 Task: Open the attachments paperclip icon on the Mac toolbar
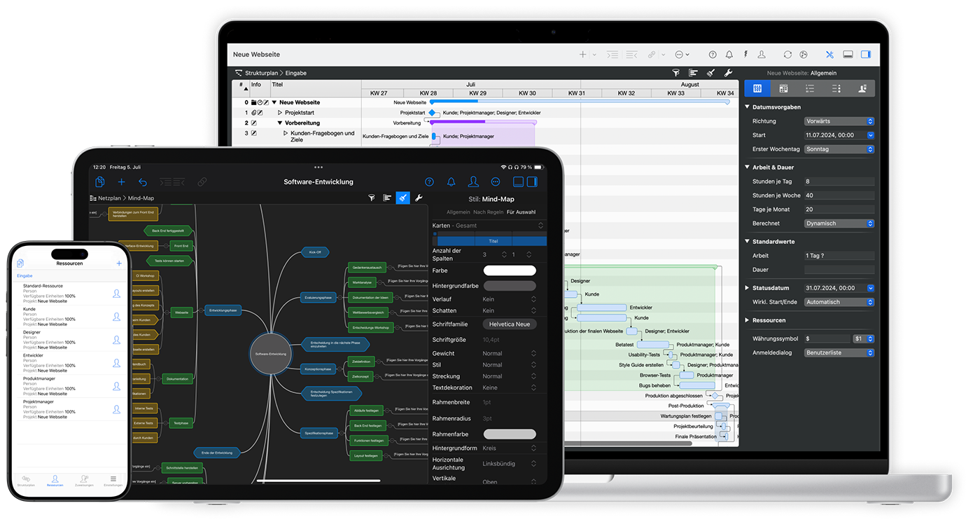(x=651, y=54)
